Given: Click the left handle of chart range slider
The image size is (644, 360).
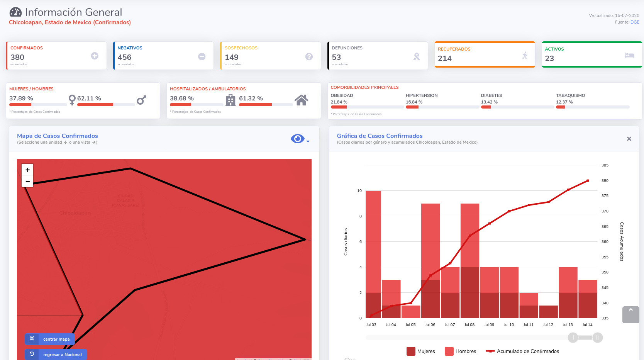Looking at the screenshot, I should pyautogui.click(x=573, y=338).
